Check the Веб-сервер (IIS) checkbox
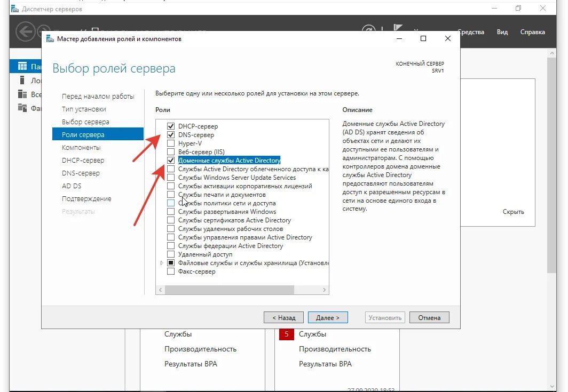The height and width of the screenshot is (392, 568). tap(171, 151)
